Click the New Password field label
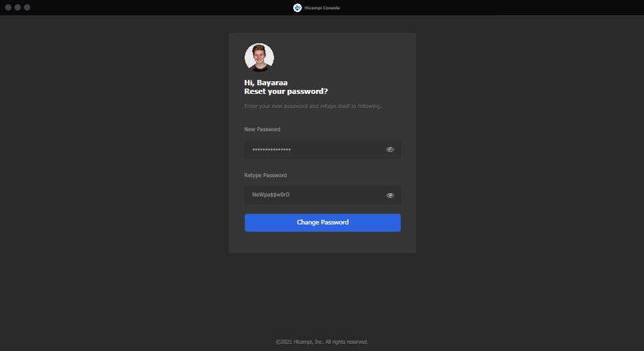 click(x=262, y=129)
